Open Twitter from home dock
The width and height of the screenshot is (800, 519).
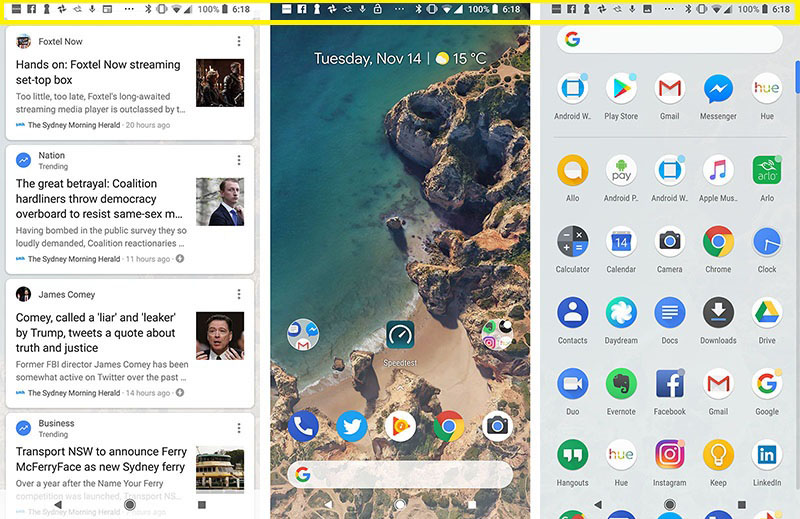click(x=352, y=426)
